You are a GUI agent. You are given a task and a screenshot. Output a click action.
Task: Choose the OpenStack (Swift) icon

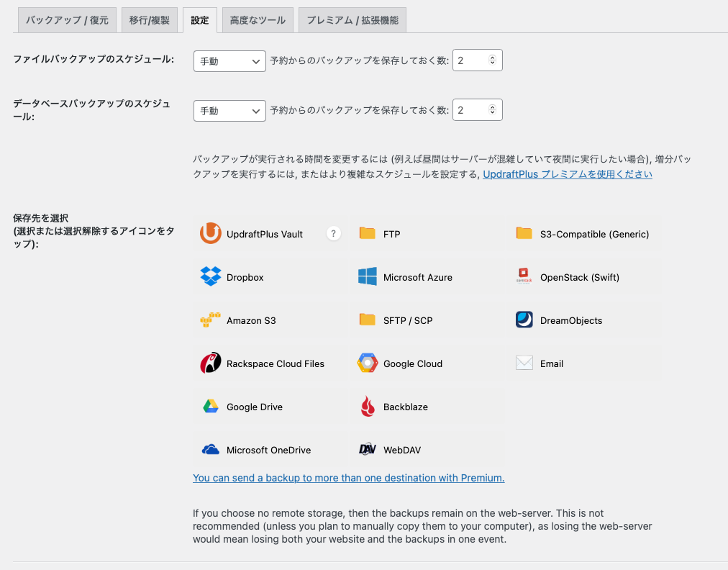[x=524, y=276]
